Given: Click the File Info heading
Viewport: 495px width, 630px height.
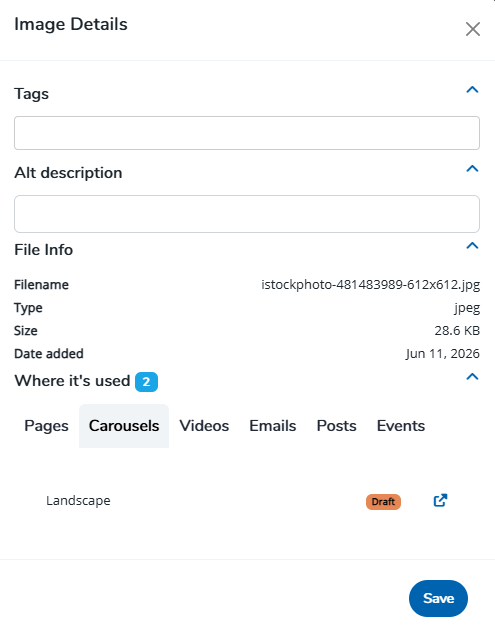Looking at the screenshot, I should point(44,250).
